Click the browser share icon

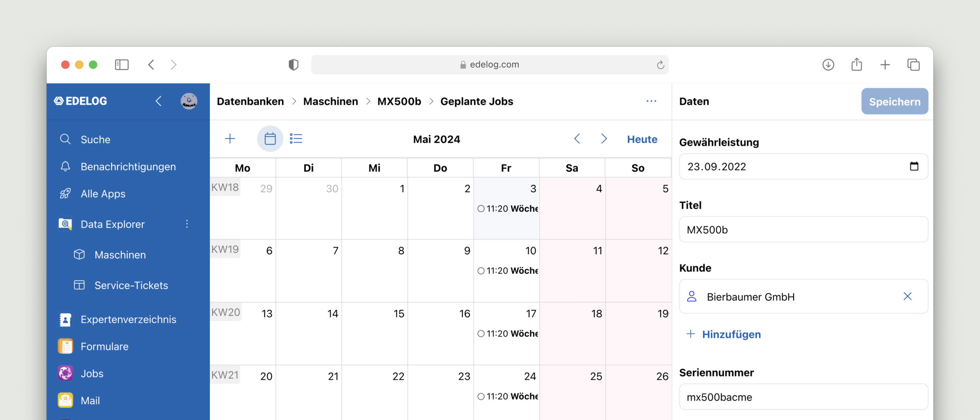(857, 64)
